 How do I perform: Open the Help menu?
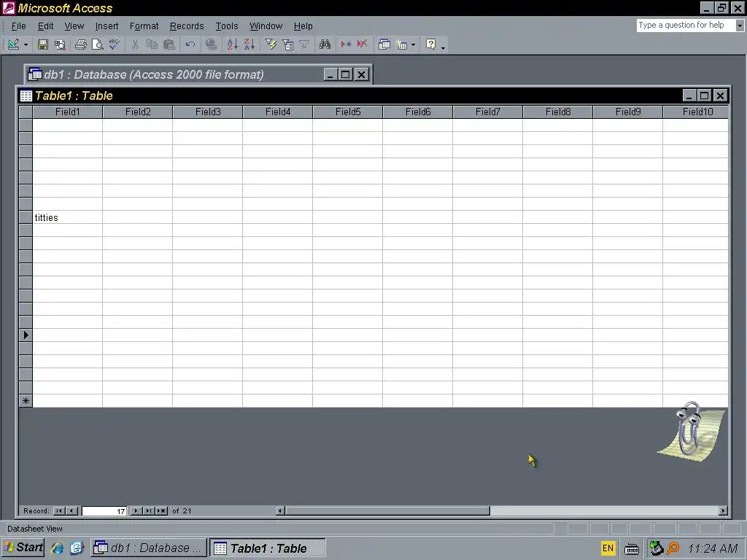coord(303,26)
